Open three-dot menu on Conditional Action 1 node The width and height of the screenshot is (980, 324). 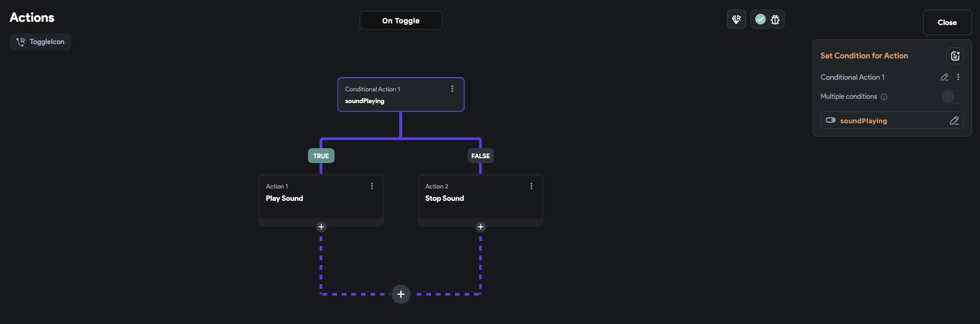[452, 89]
